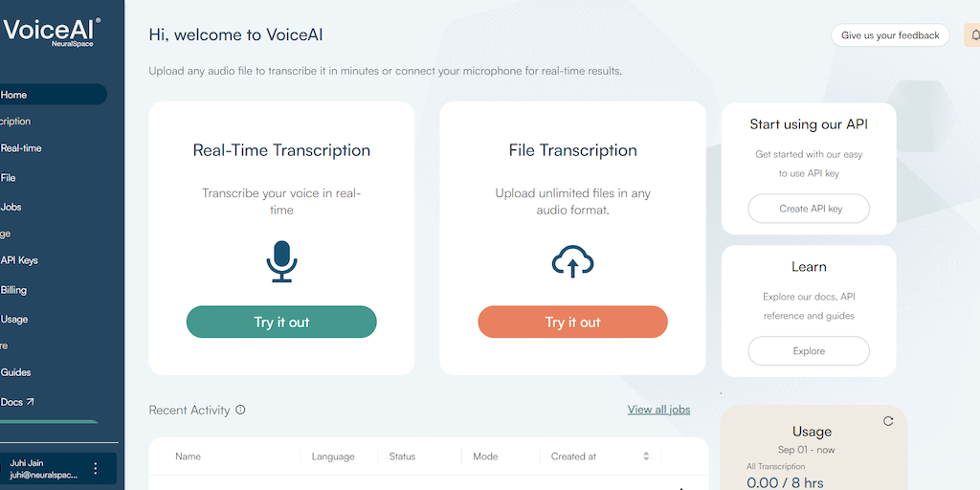Try out File Transcription orange button
This screenshot has height=490, width=980.
pos(572,322)
